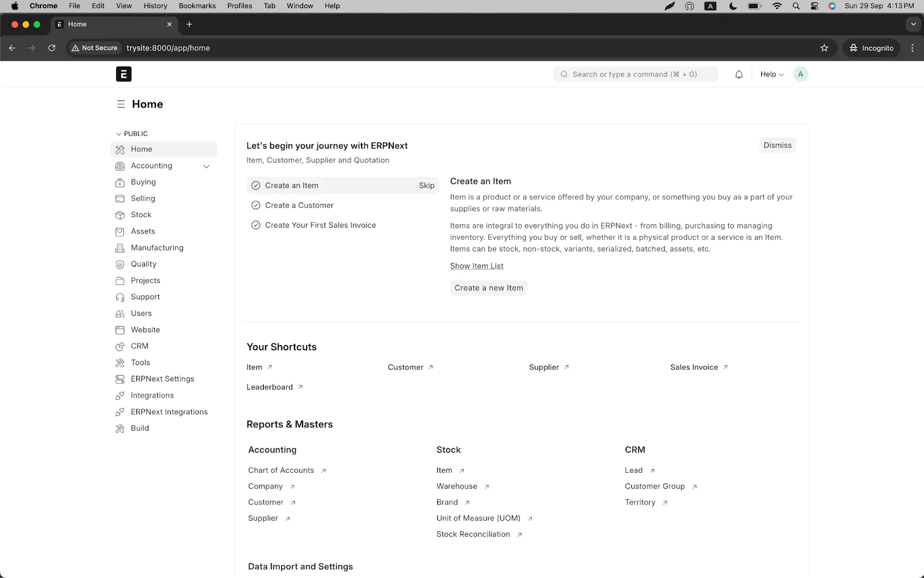
Task: Click Create a new Item button
Action: pos(489,288)
